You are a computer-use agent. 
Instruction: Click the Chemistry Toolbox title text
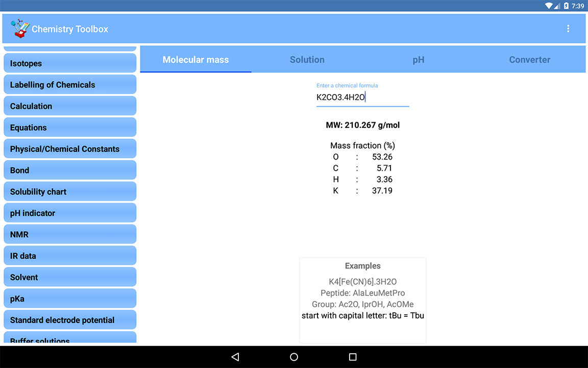[x=70, y=29]
